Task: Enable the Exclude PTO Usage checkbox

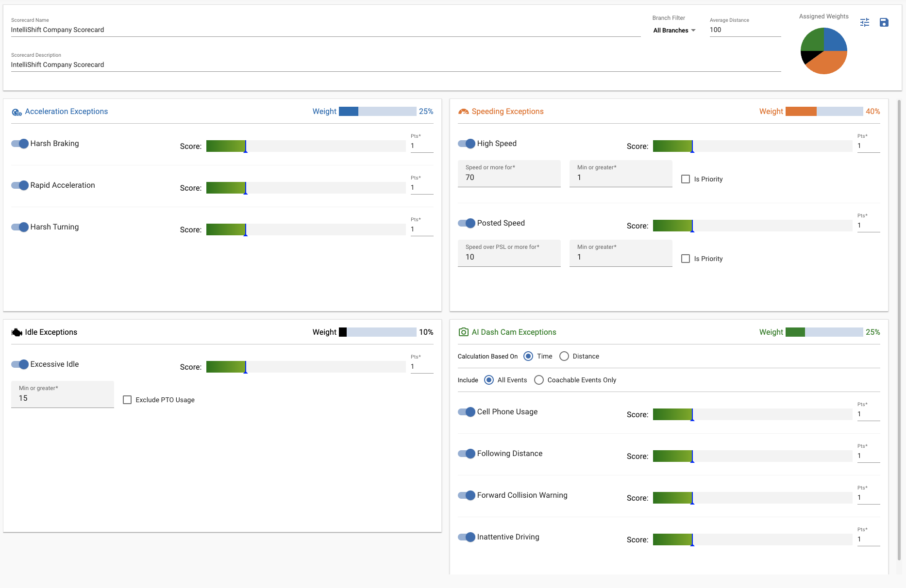Action: click(x=127, y=400)
